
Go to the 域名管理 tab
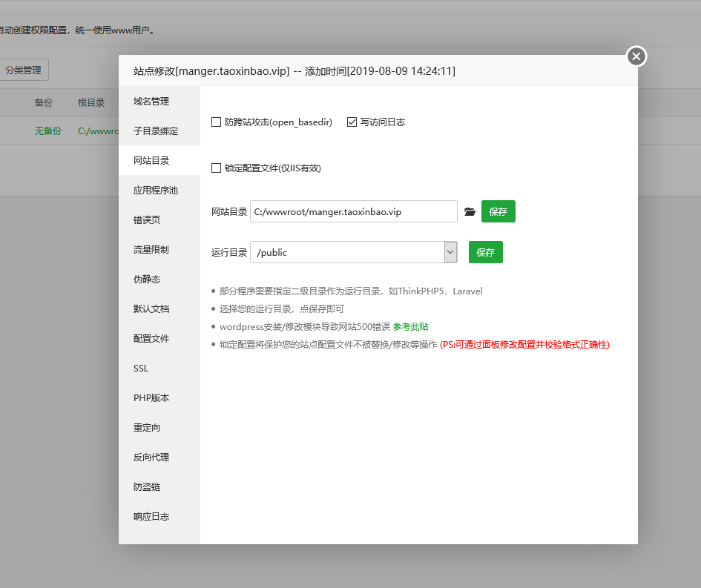159,101
